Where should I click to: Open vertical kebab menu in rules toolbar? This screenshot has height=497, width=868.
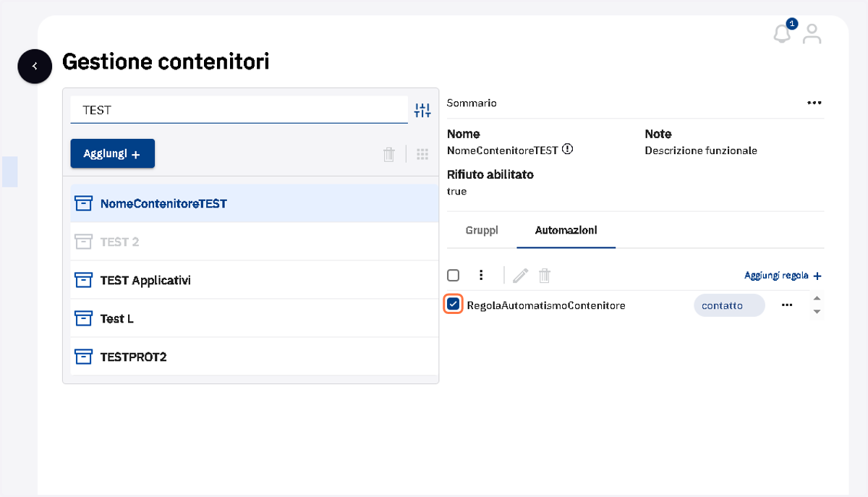click(x=481, y=275)
